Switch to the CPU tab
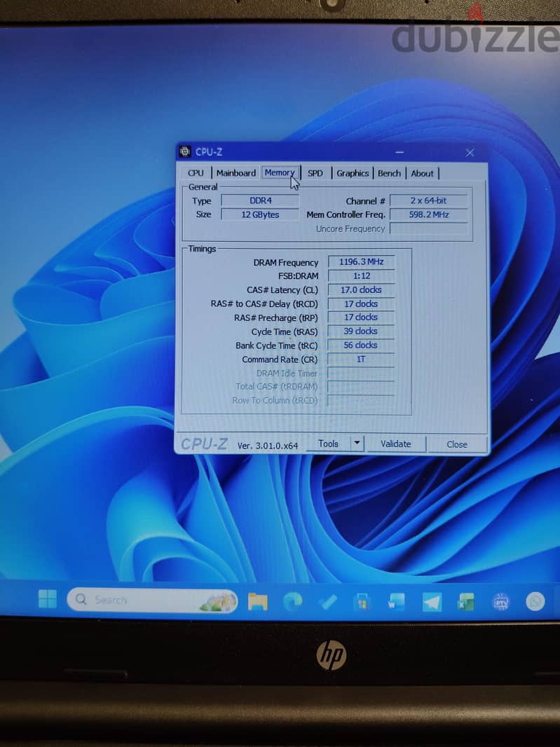The image size is (560, 747). tap(196, 173)
